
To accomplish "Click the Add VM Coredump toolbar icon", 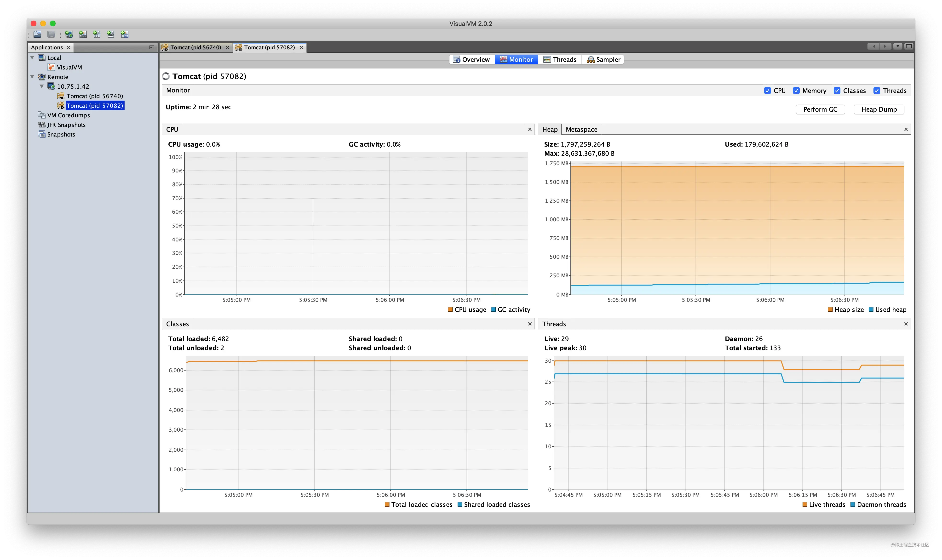I will (x=97, y=34).
